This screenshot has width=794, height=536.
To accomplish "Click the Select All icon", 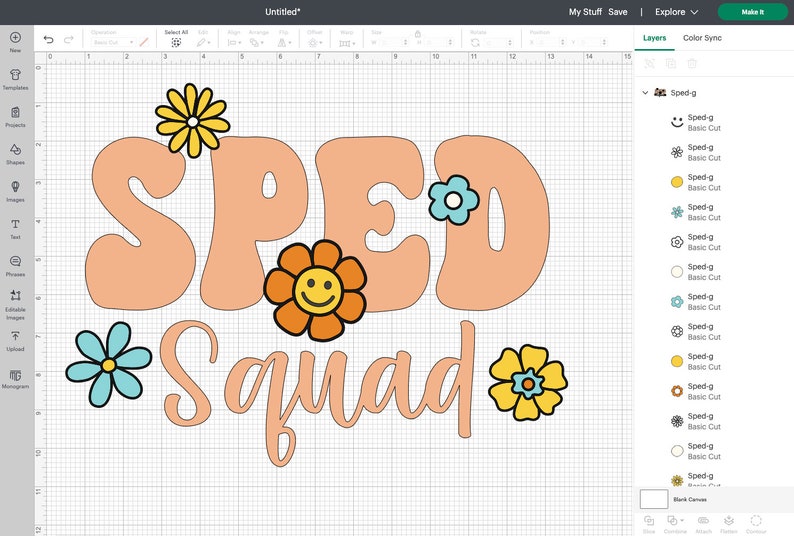I will click(176, 43).
